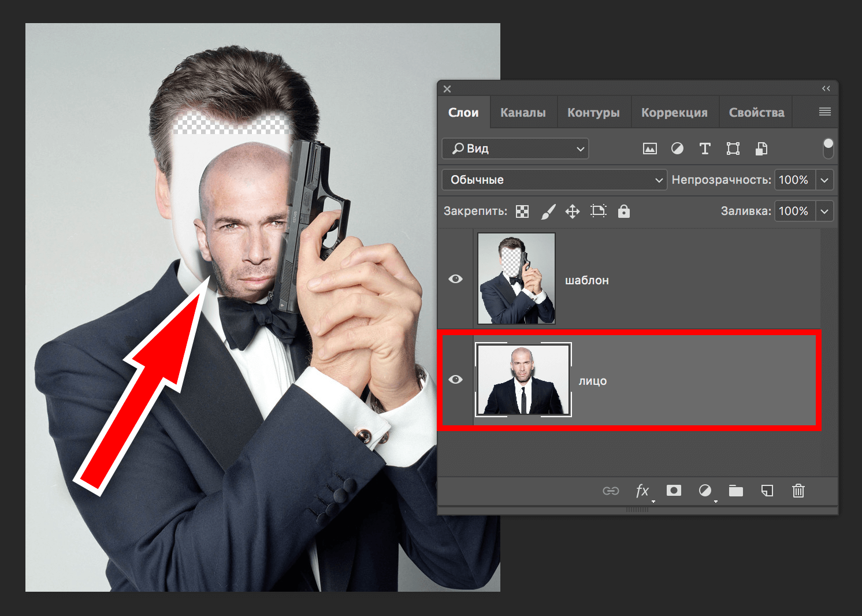Add a layer mask icon
The image size is (862, 616).
(674, 491)
